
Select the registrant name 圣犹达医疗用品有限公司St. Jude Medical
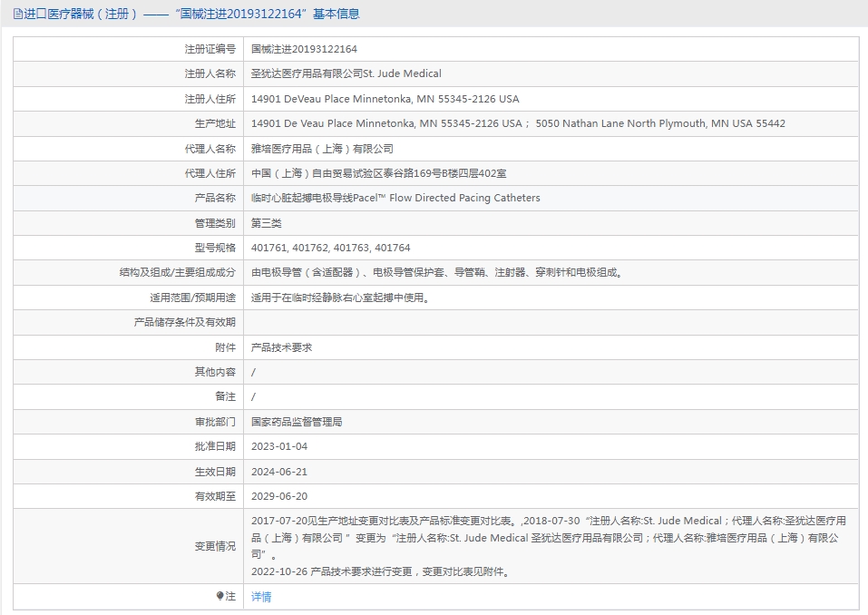click(346, 73)
